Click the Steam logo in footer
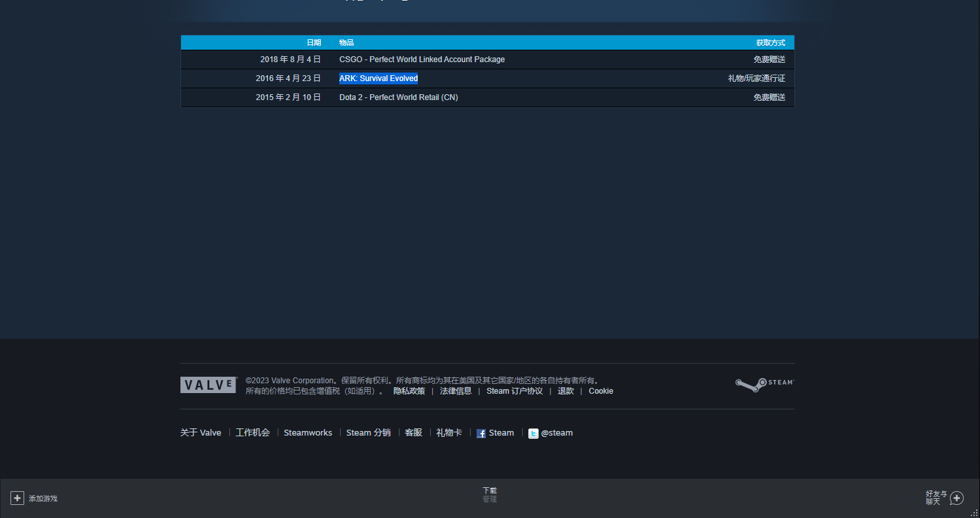The width and height of the screenshot is (980, 518). [x=765, y=384]
